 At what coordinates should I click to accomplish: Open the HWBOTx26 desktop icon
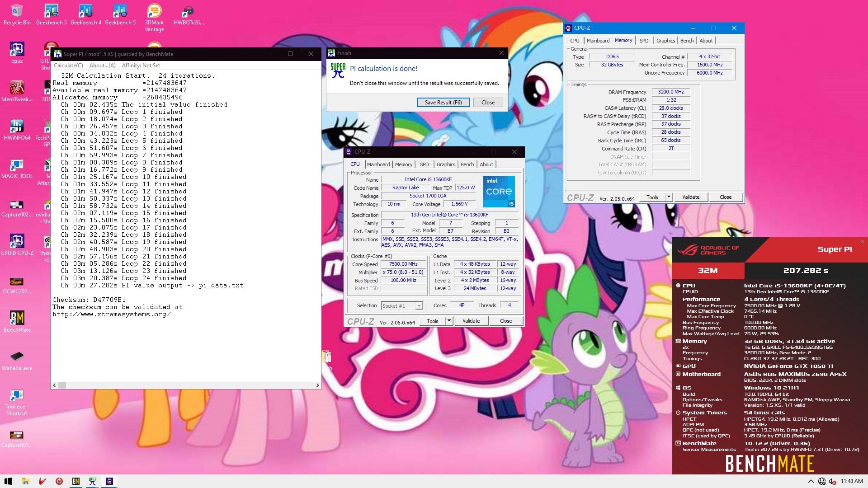189,14
